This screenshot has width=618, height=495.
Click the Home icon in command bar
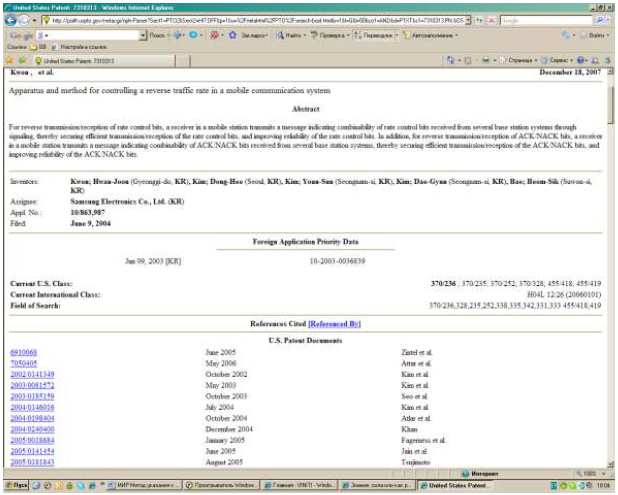tap(453, 59)
